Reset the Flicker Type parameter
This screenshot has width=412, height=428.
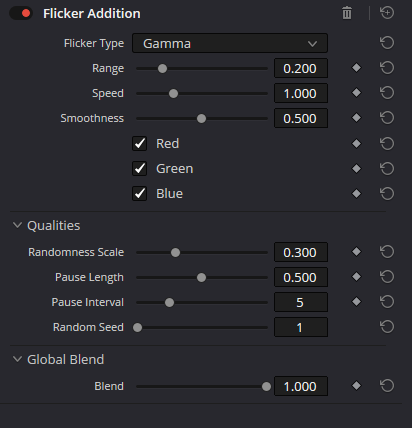[x=387, y=43]
